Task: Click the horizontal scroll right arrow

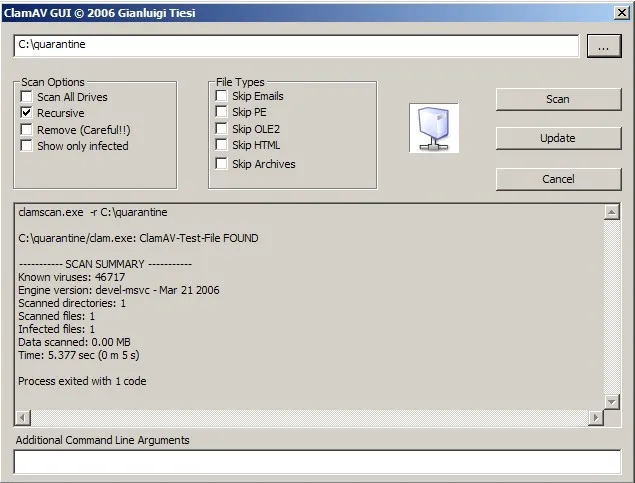Action: tap(595, 417)
